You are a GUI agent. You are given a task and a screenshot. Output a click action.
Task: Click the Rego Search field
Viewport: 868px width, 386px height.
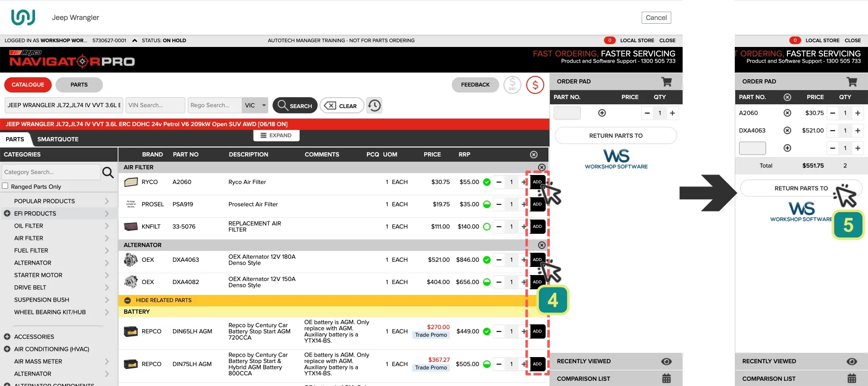[x=215, y=105]
